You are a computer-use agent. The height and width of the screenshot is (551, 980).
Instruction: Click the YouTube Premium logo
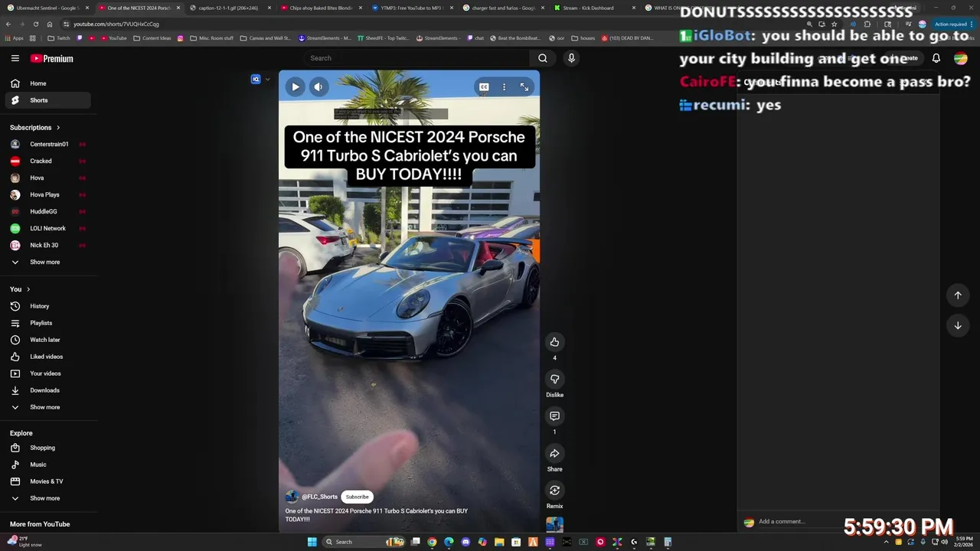tap(51, 58)
